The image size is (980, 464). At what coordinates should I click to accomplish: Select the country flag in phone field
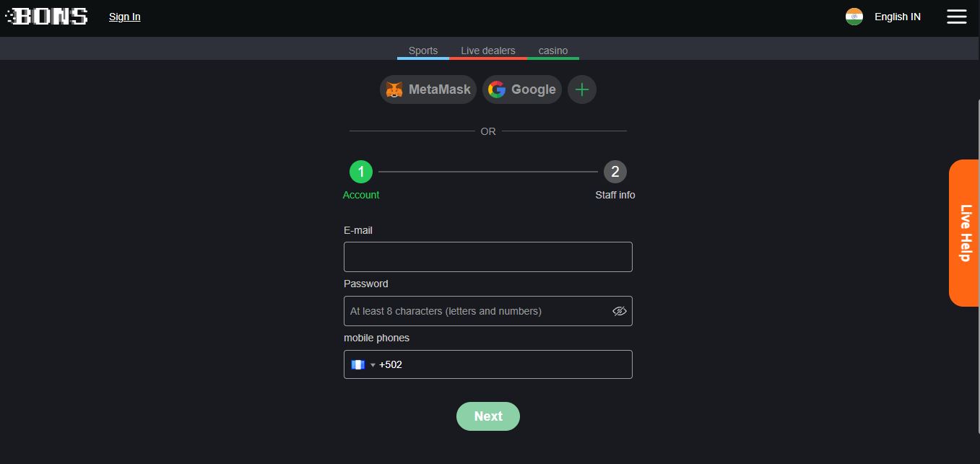click(x=357, y=364)
